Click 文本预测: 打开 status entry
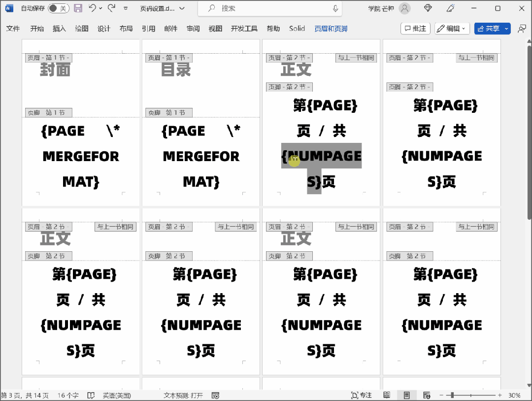The width and height of the screenshot is (532, 401). [x=183, y=395]
